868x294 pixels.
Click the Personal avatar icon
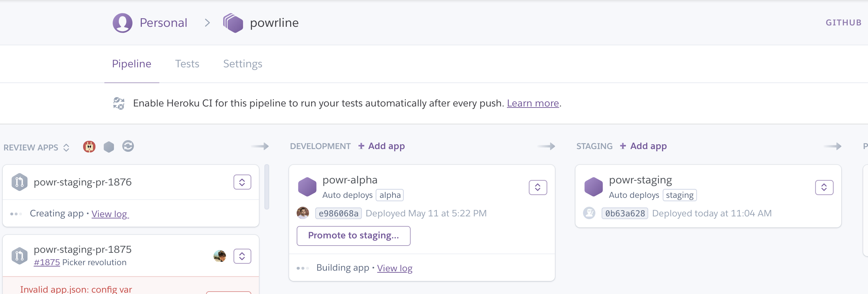click(123, 23)
